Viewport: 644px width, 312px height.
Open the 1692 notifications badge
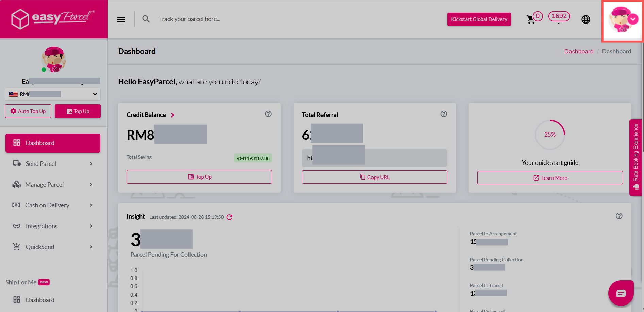(x=559, y=16)
